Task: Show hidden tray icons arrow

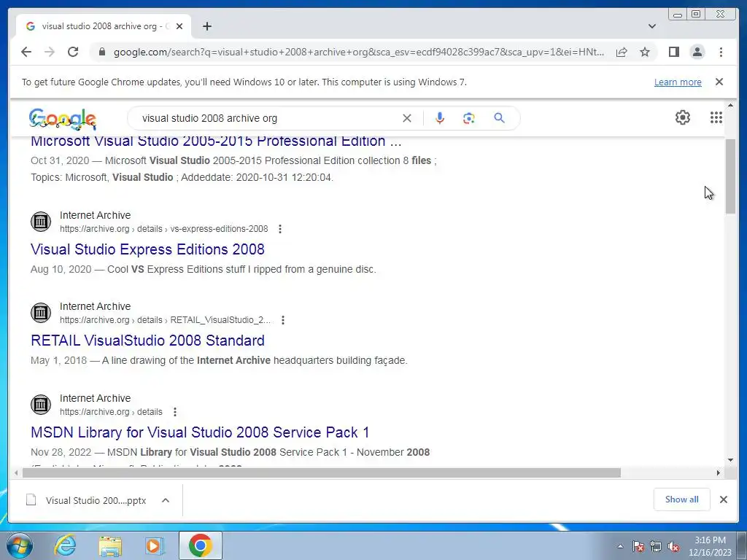Action: (x=620, y=546)
